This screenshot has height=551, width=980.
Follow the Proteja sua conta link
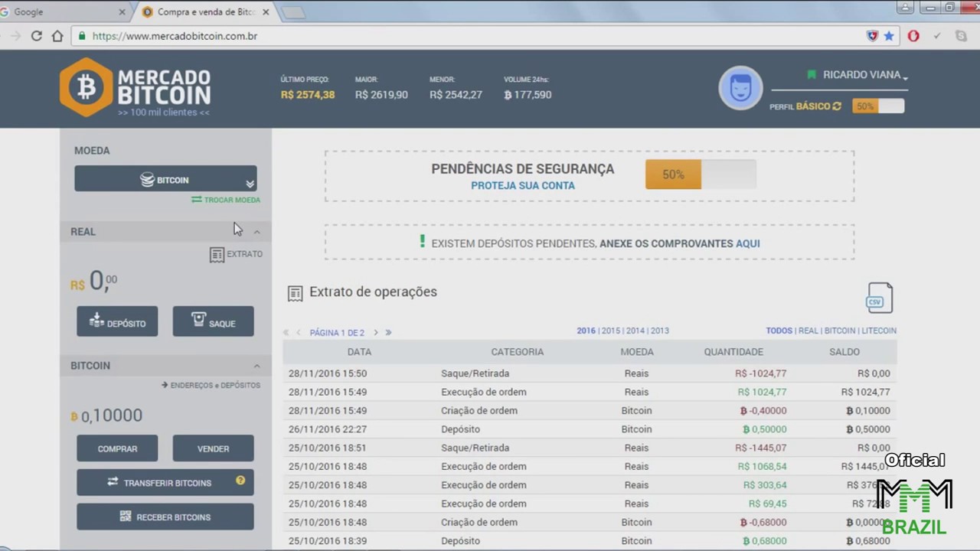[x=523, y=185]
